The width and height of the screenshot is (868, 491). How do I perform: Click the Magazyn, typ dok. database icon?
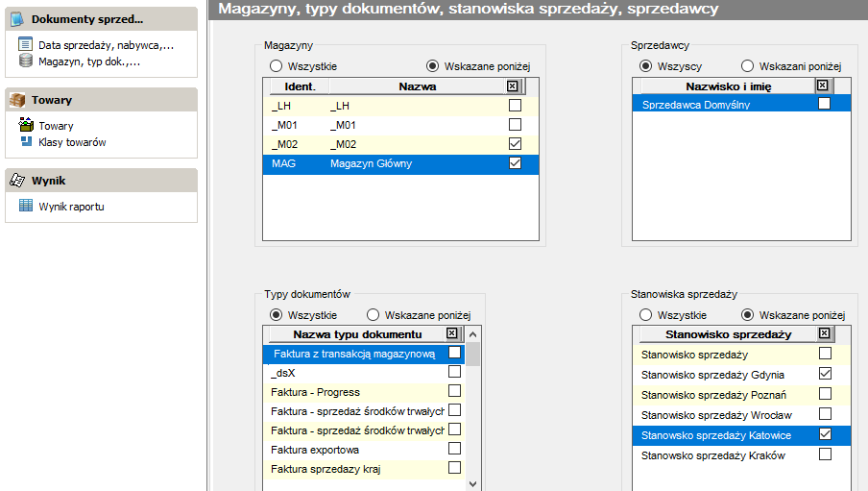pyautogui.click(x=26, y=61)
